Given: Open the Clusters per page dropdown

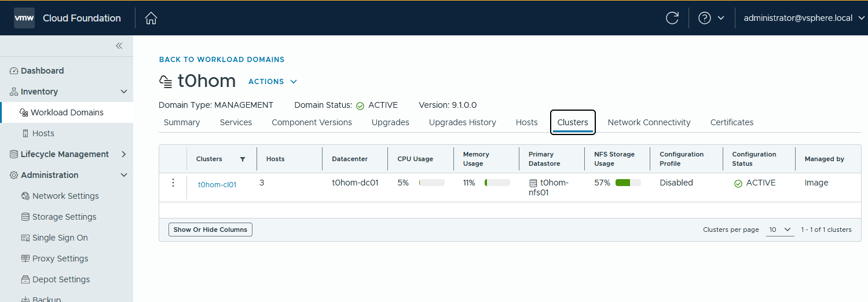Looking at the screenshot, I should [x=780, y=230].
